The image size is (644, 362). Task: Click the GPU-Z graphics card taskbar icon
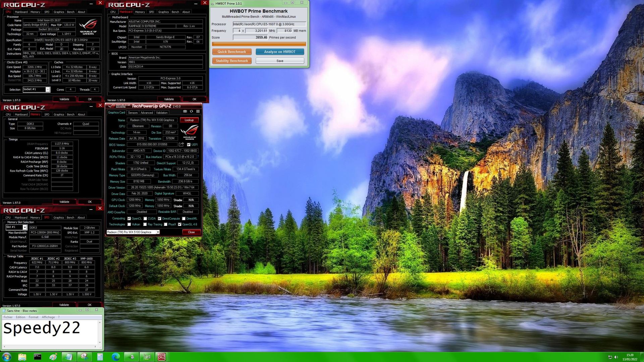tap(147, 357)
